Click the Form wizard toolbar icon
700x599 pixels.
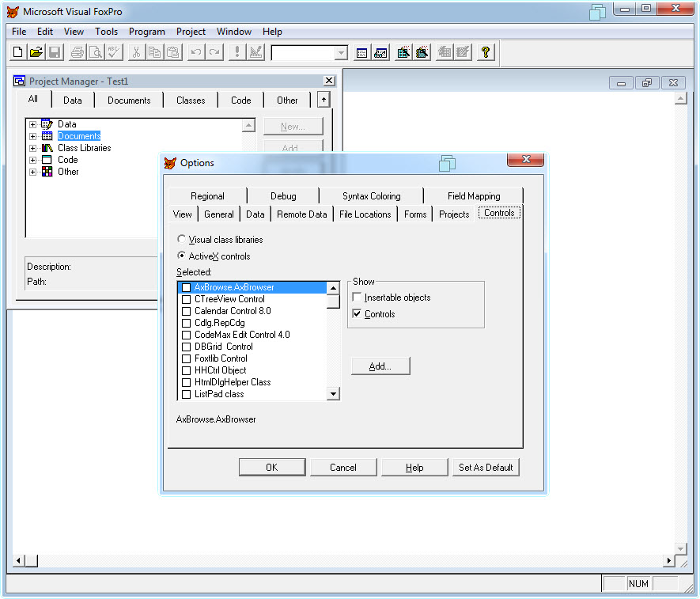point(403,53)
